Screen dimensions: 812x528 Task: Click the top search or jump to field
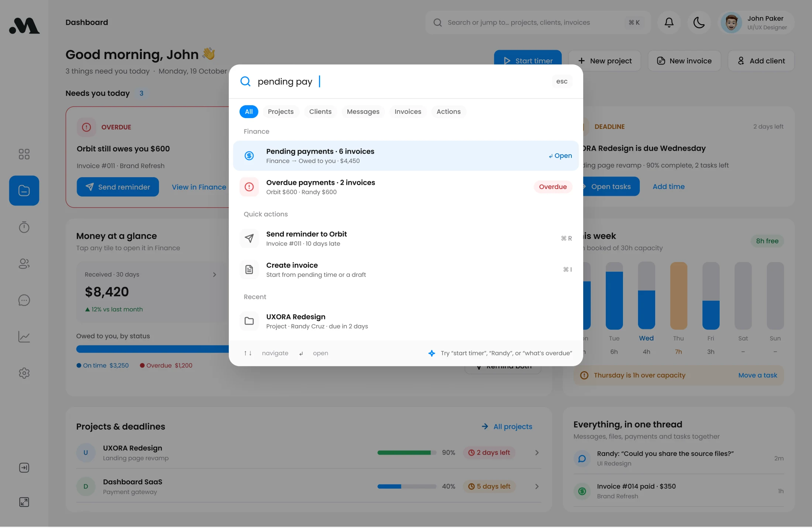[x=538, y=23]
